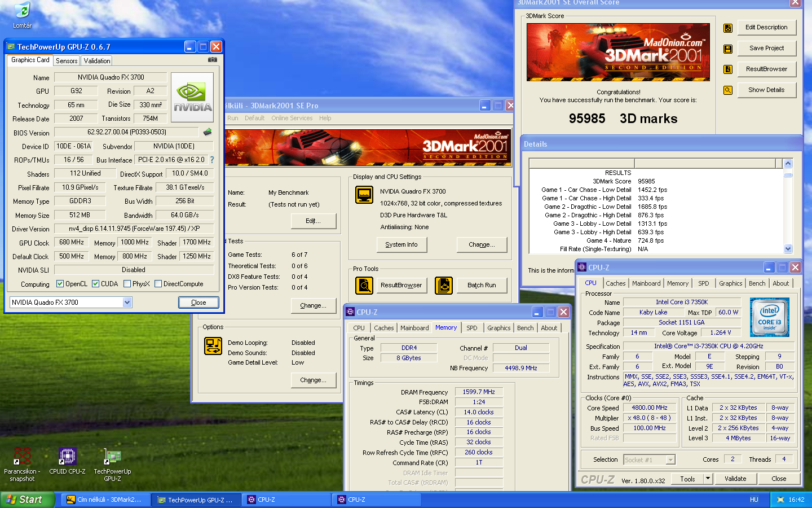Click the 95985 3D marks score
The width and height of the screenshot is (812, 508).
[623, 119]
